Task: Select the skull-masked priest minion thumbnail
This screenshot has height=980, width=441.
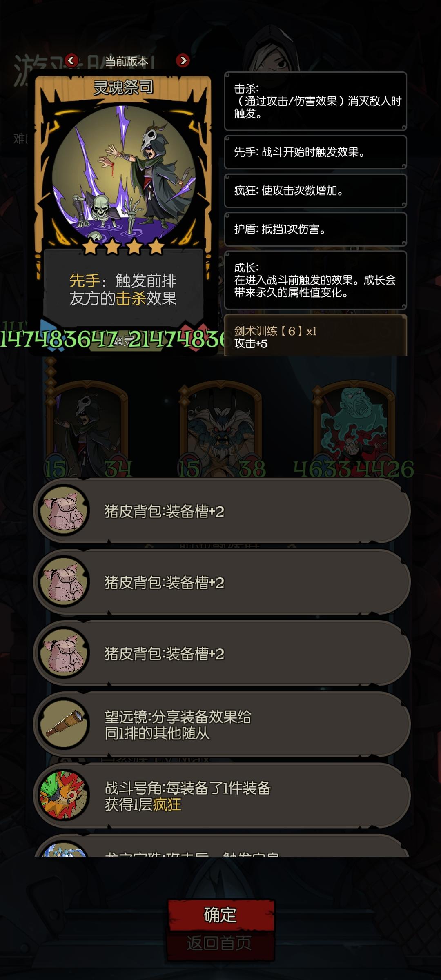Action: click(87, 429)
